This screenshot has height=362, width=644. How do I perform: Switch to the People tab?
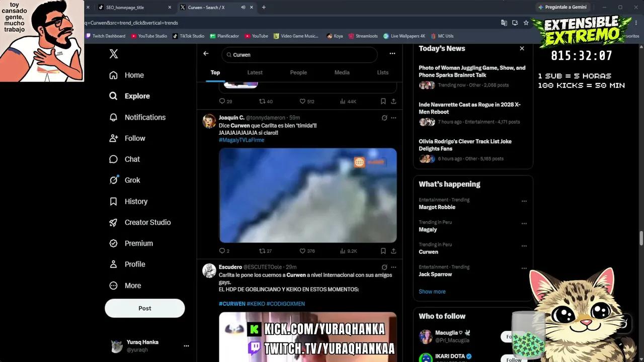pos(298,72)
